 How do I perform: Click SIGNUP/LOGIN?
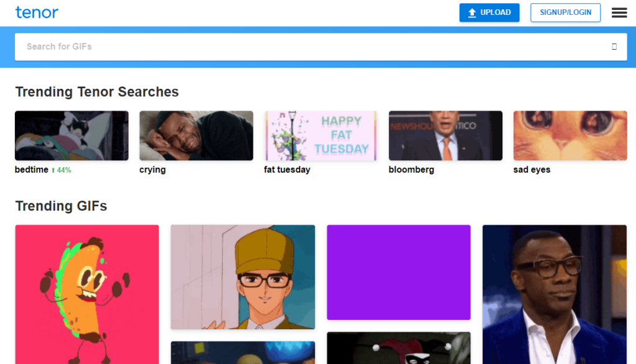tap(565, 12)
